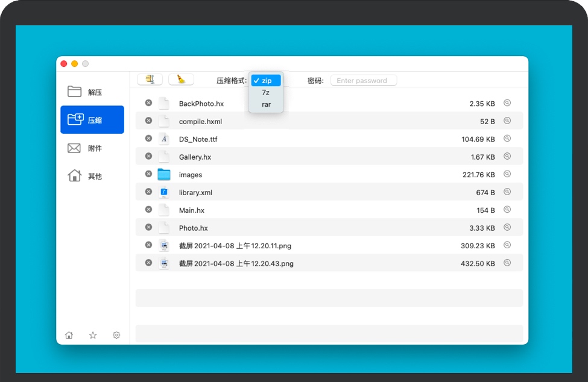
Task: Choose rar from the format dropdown
Action: pyautogui.click(x=266, y=104)
